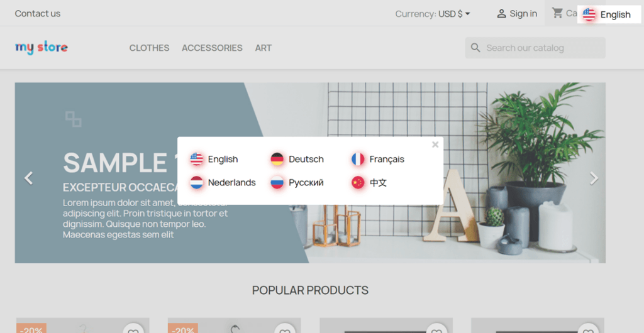The height and width of the screenshot is (333, 644).
Task: Click the Search our catalog field
Action: [x=541, y=48]
